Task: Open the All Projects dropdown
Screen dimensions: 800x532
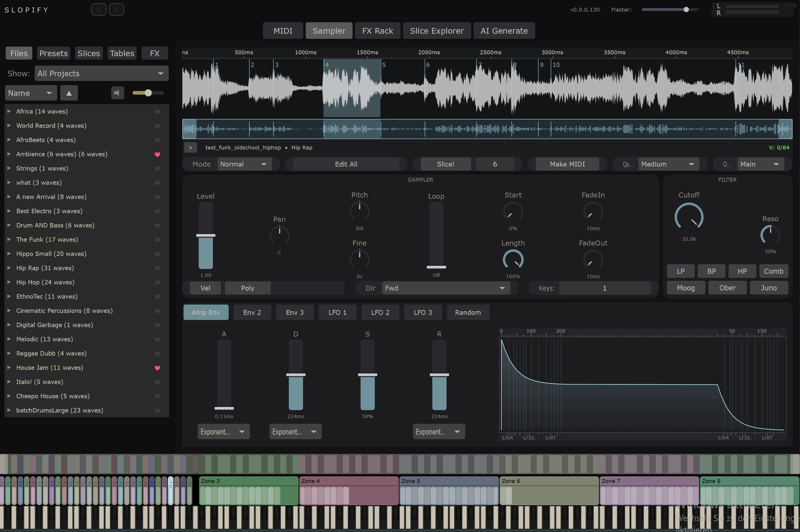Action: tap(101, 73)
